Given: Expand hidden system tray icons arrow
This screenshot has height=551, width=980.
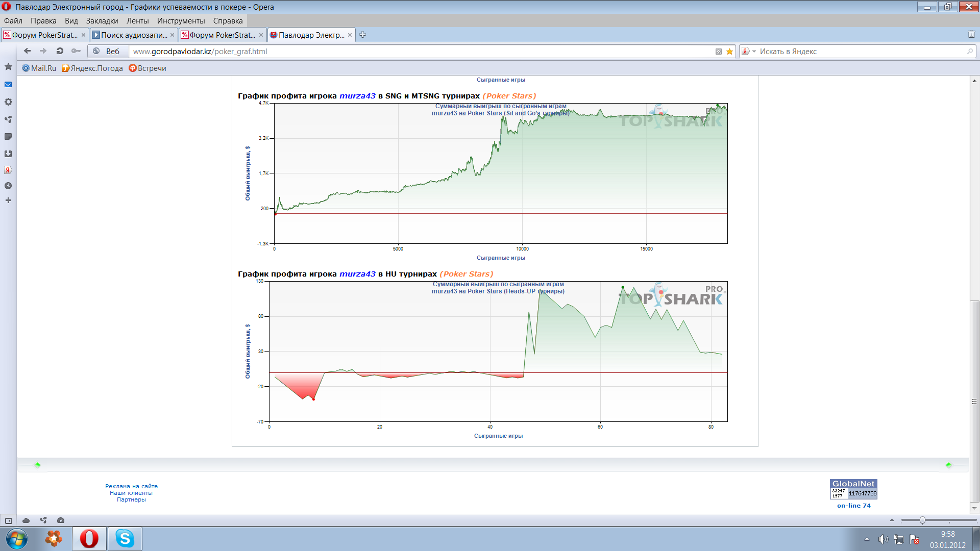Looking at the screenshot, I should pyautogui.click(x=867, y=539).
